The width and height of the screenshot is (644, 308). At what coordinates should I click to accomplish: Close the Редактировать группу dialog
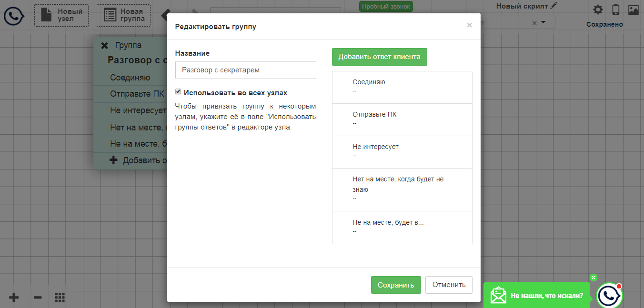click(x=469, y=25)
